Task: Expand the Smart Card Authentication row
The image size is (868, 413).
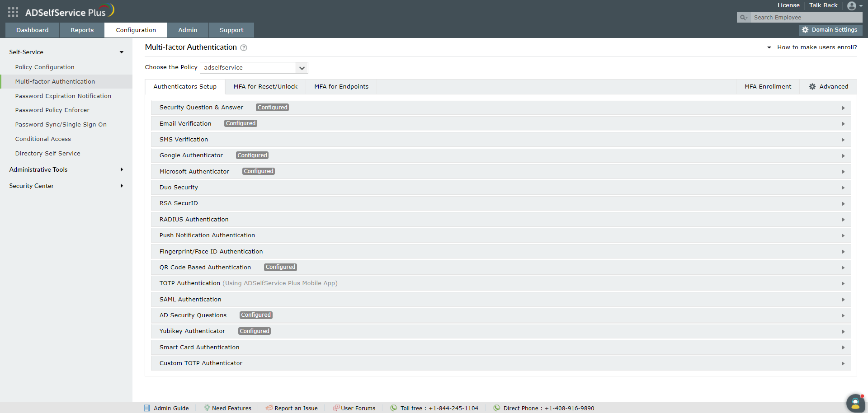Action: pyautogui.click(x=501, y=347)
